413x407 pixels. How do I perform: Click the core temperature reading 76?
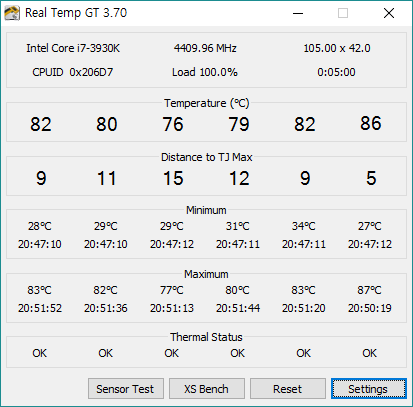click(173, 124)
